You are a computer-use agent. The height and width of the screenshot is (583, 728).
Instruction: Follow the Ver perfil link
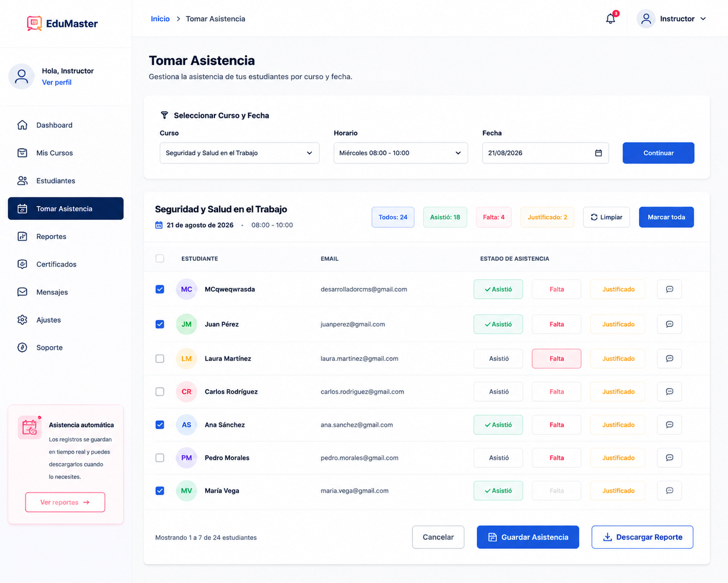(x=57, y=82)
